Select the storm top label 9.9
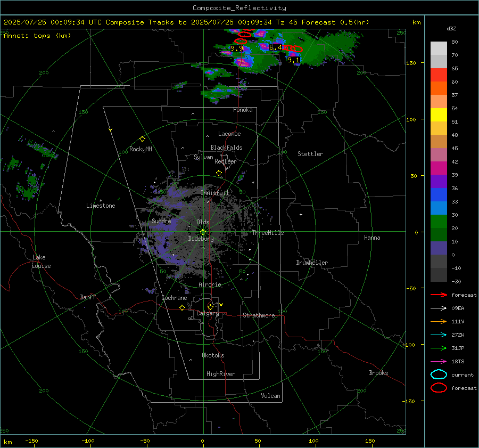479x448 pixels. point(237,48)
